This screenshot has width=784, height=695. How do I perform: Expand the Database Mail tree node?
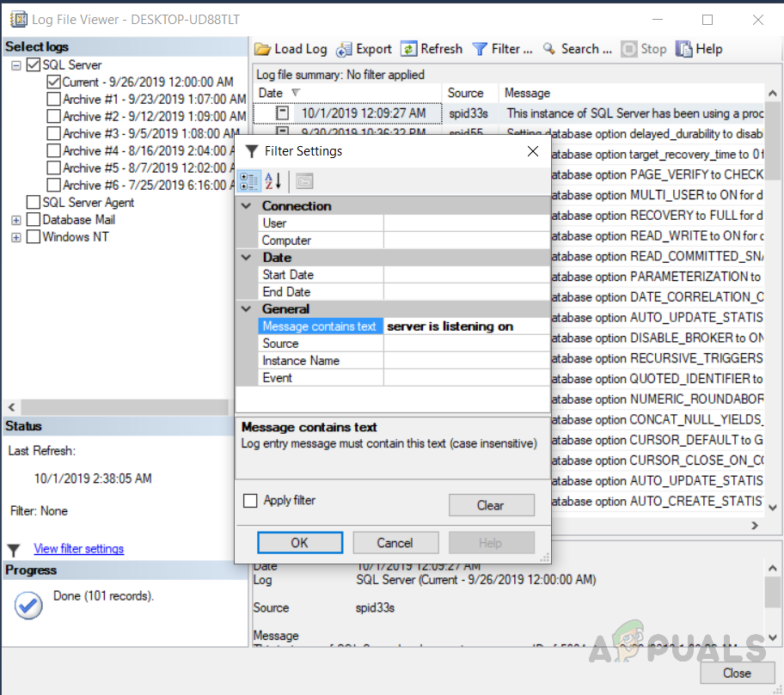click(15, 219)
